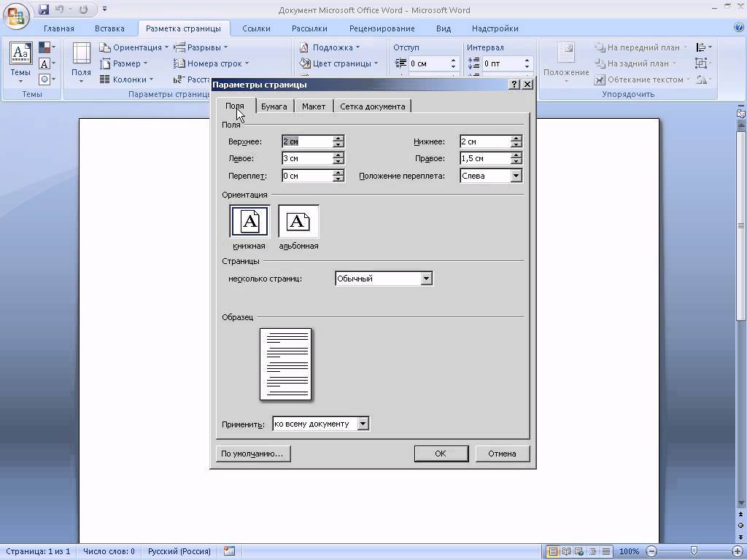This screenshot has height=560, width=747.
Task: Open the Align objects dropdown icon
Action: pos(704,47)
